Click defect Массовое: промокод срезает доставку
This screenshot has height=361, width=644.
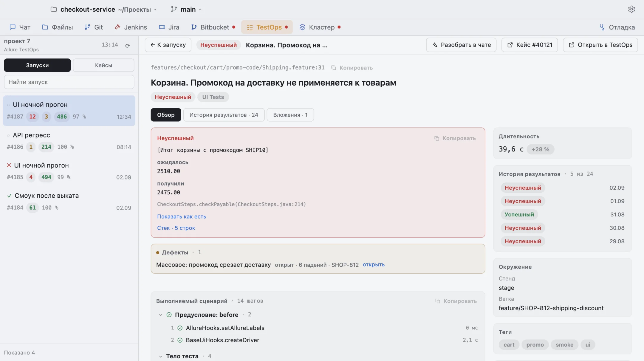coord(213,265)
